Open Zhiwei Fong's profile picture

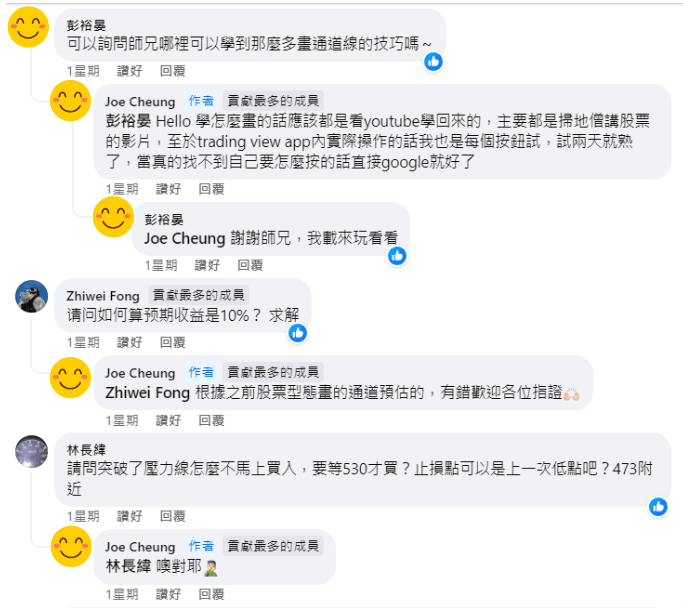pos(32,296)
